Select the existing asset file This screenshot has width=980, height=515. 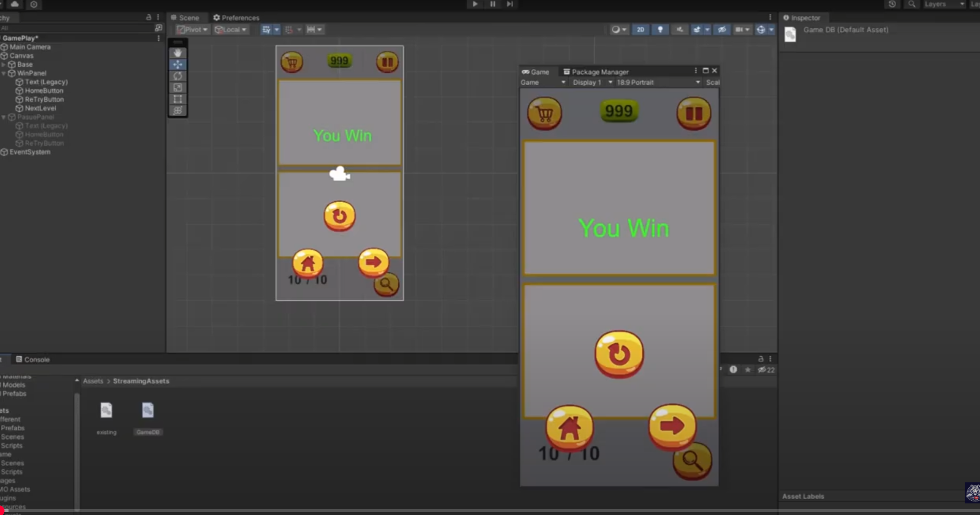(x=106, y=419)
